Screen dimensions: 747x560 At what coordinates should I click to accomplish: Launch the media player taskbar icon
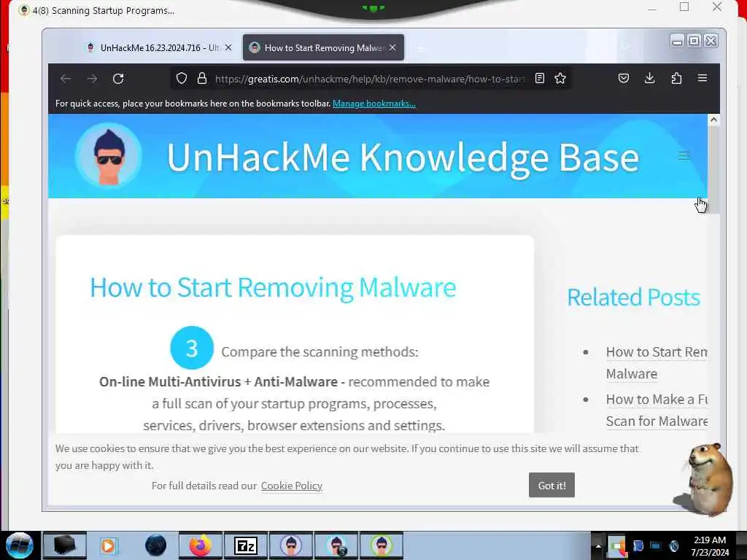tap(108, 545)
